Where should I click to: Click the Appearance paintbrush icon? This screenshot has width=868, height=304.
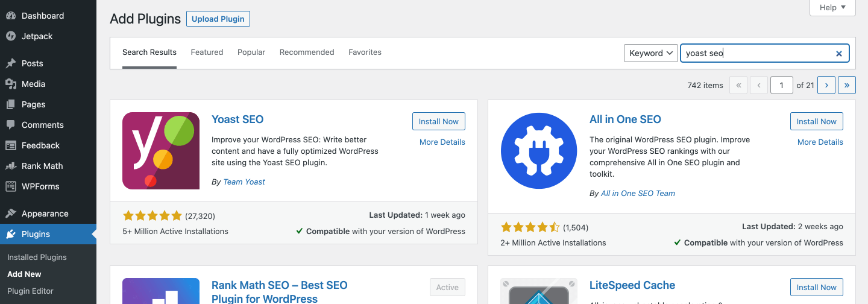[11, 214]
